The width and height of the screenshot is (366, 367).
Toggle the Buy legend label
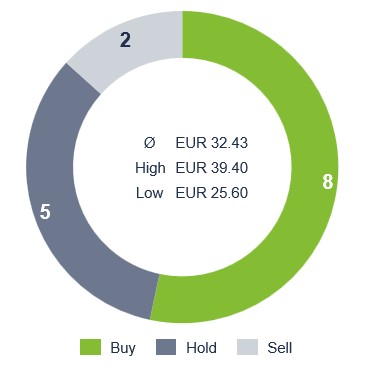pos(123,348)
